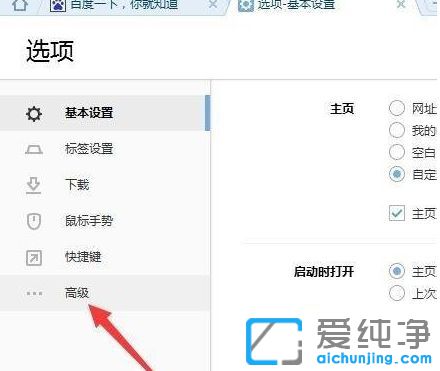Click the mouse icon beside 鼠标手势
The height and width of the screenshot is (371, 440).
(34, 221)
